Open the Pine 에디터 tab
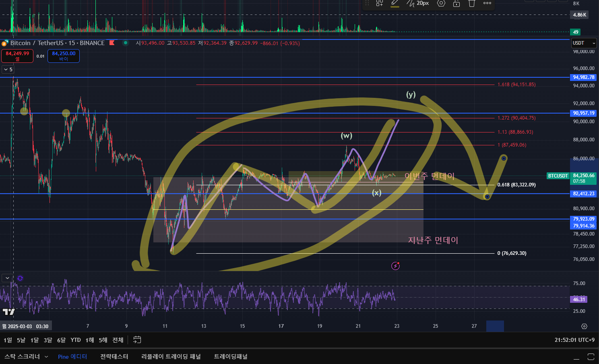 pos(72,357)
